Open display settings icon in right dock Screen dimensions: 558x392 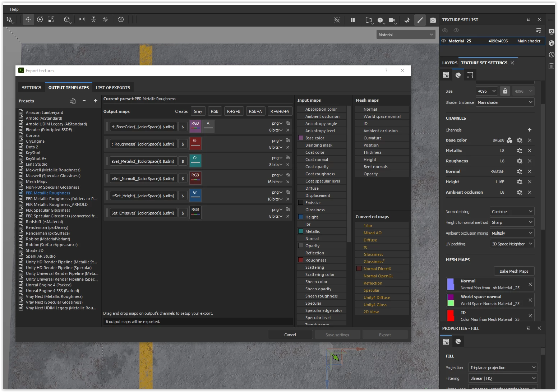coord(552,32)
